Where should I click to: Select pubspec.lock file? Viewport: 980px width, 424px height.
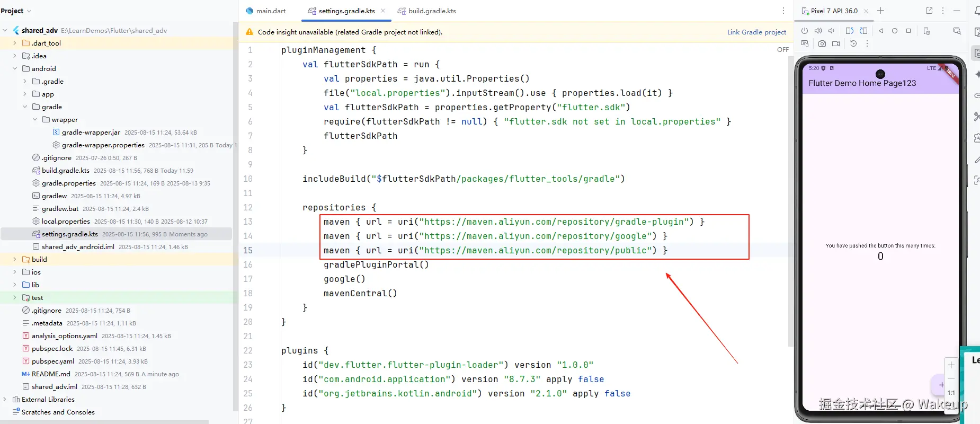52,348
